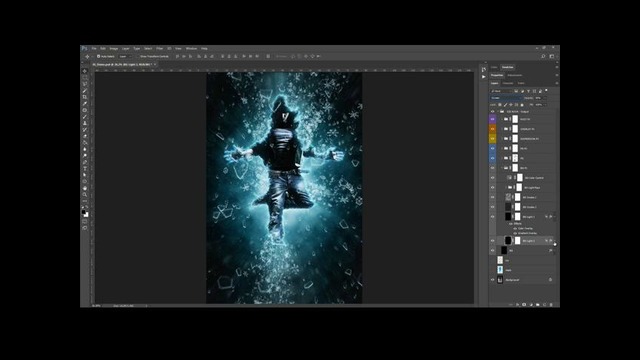Toggle the Gradient Overlay effect visibility
640x360 pixels.
(x=515, y=233)
